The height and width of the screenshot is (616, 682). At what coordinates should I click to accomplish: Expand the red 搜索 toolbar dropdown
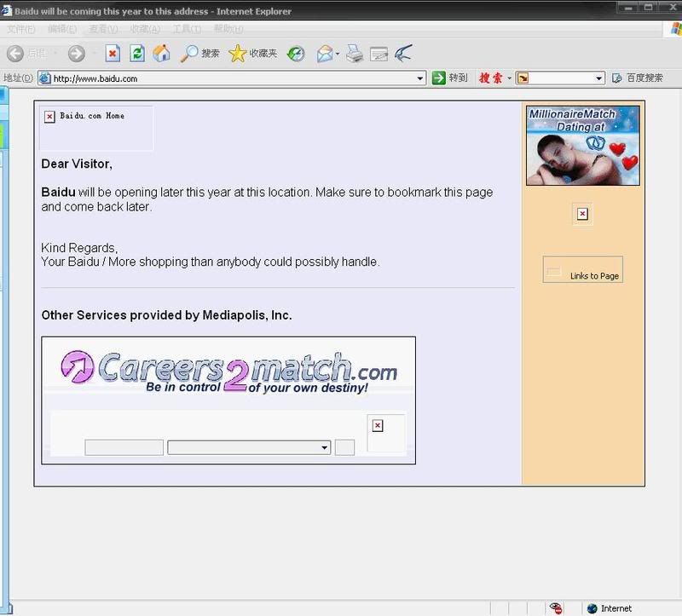point(509,78)
